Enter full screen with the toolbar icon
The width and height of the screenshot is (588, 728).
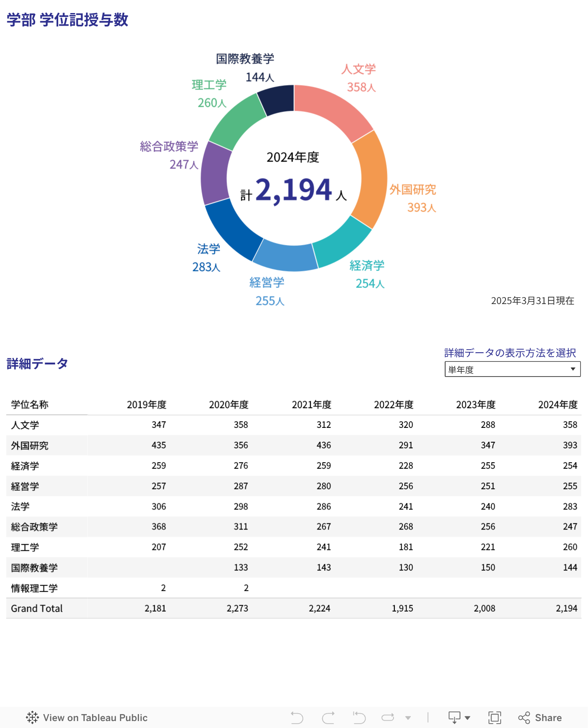tap(495, 718)
